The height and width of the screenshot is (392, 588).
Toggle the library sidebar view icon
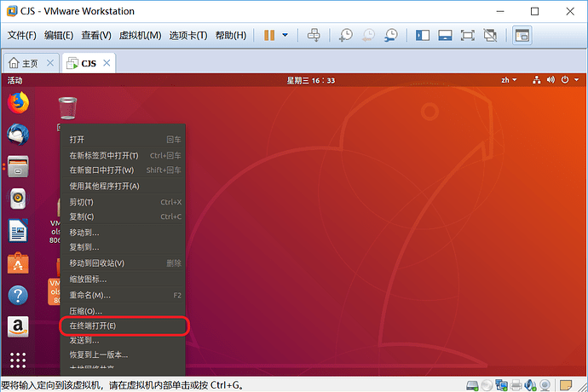[x=423, y=35]
